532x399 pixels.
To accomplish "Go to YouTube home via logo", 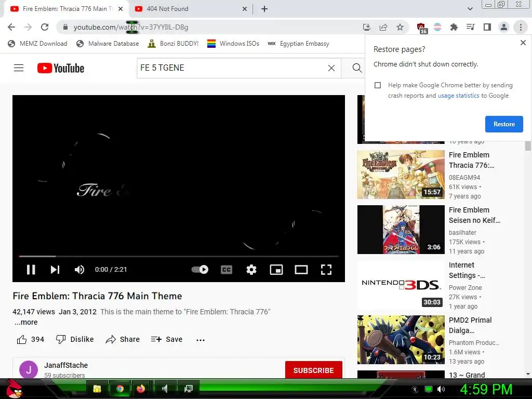I will click(x=61, y=68).
